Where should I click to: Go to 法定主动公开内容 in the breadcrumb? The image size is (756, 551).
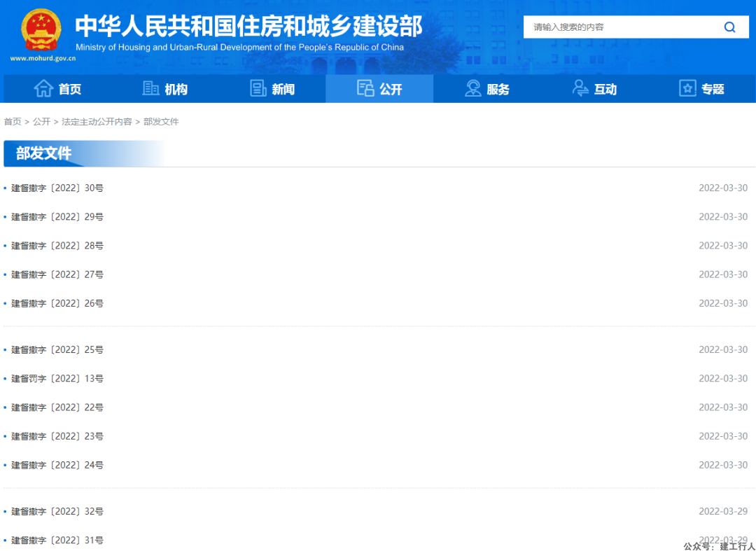pyautogui.click(x=97, y=122)
